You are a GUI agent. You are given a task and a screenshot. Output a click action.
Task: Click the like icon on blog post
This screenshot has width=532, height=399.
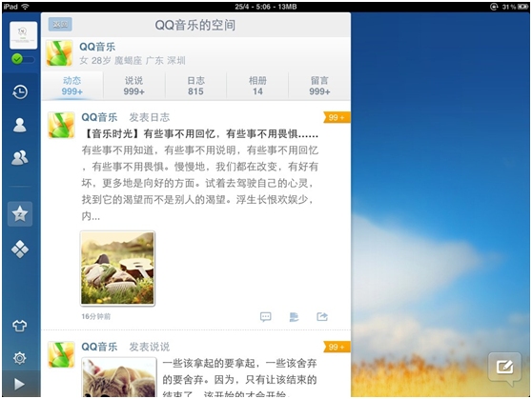(x=294, y=316)
